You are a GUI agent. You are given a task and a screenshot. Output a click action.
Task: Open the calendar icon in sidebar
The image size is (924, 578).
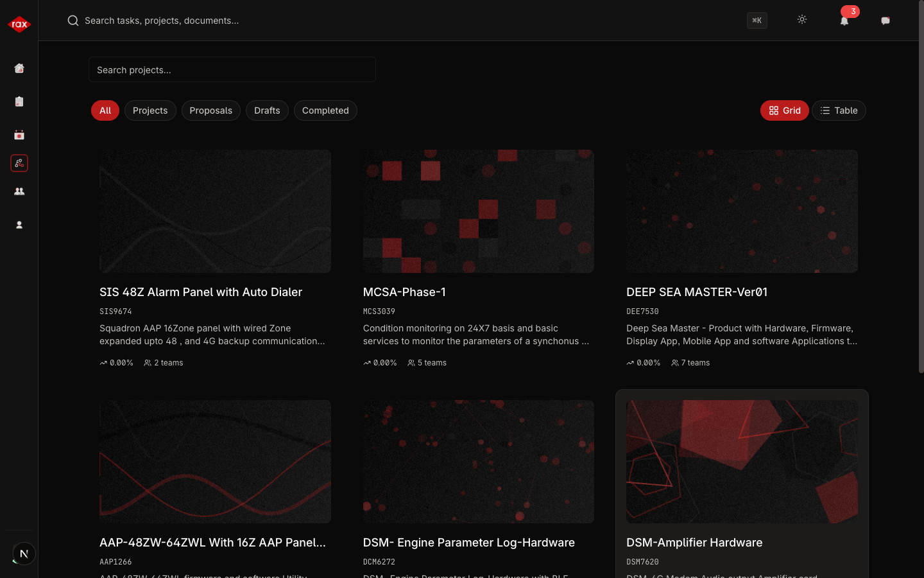(19, 135)
